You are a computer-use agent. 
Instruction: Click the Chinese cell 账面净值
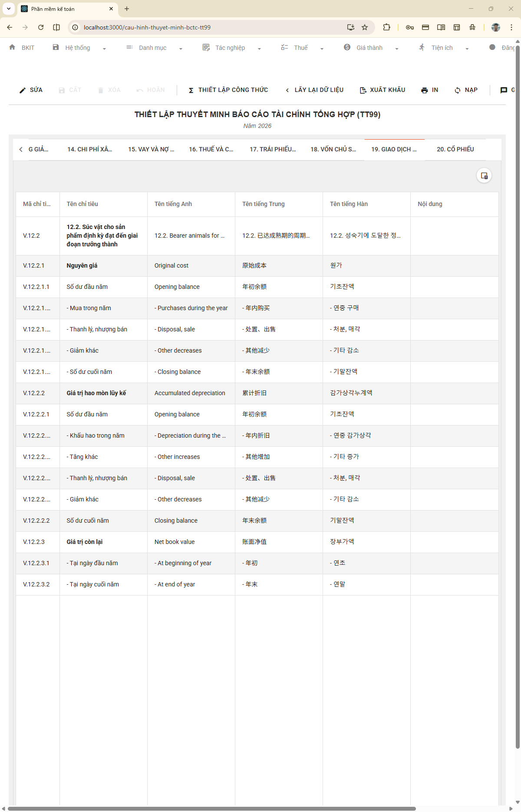pyautogui.click(x=279, y=542)
